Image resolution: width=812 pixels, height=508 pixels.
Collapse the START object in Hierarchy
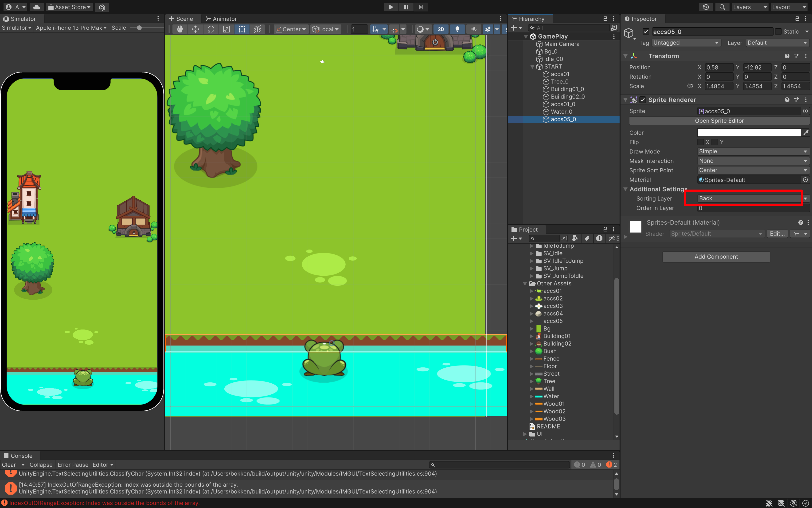[x=532, y=67]
